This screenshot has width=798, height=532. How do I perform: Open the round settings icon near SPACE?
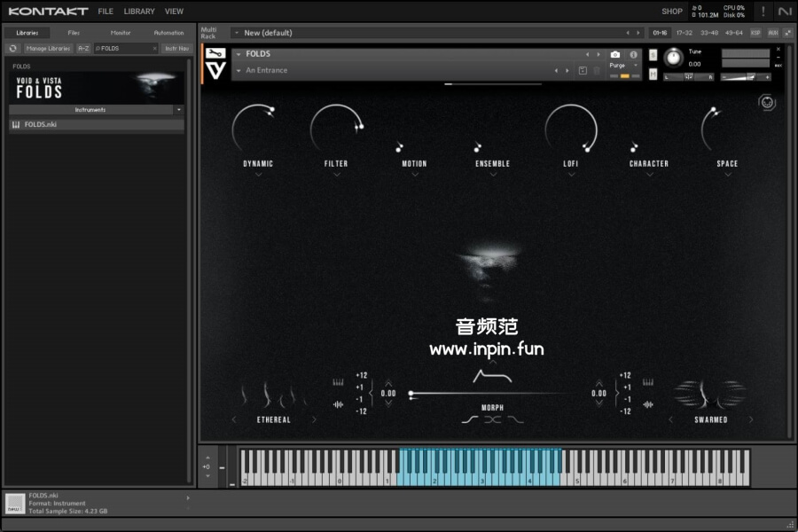pos(767,102)
